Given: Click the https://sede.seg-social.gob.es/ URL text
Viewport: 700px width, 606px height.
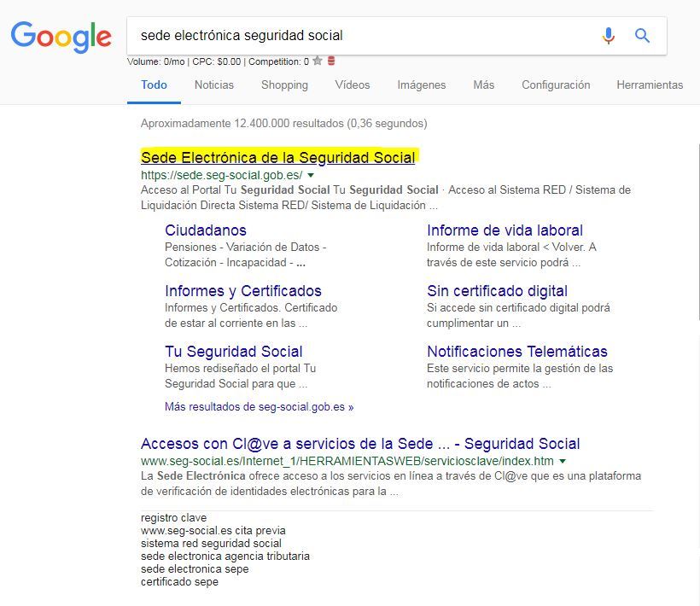Looking at the screenshot, I should [221, 175].
